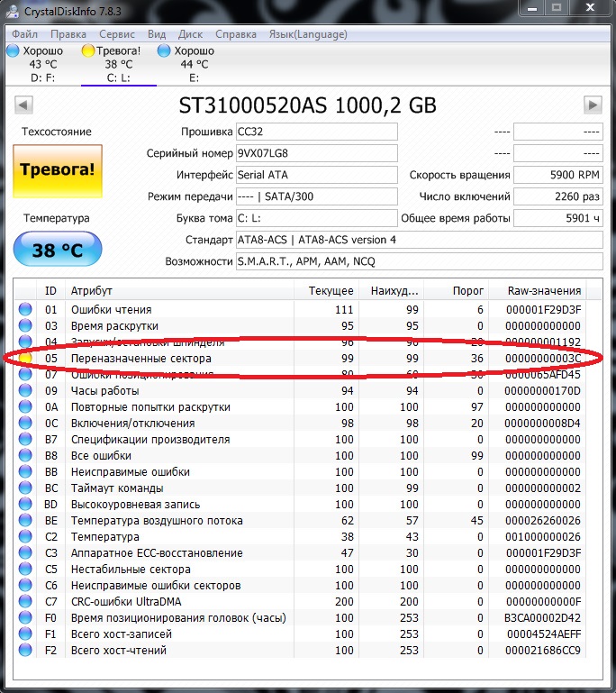Image resolution: width=616 pixels, height=693 pixels.
Task: Click the blue orb of Часы работы row
Action: [x=25, y=391]
